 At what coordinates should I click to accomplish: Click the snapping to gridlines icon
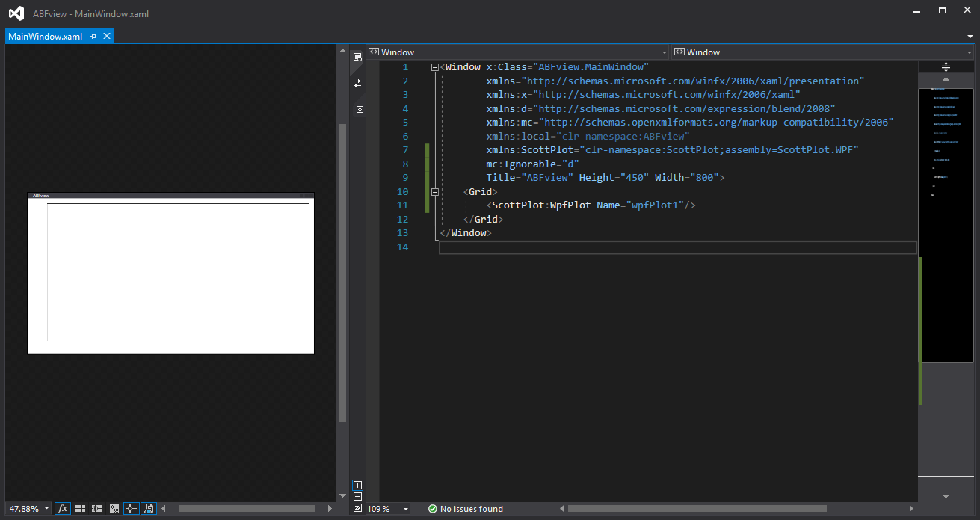coord(96,508)
